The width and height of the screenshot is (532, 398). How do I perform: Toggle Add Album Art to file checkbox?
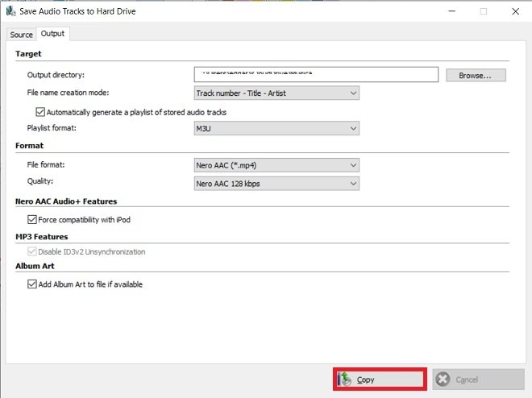32,284
